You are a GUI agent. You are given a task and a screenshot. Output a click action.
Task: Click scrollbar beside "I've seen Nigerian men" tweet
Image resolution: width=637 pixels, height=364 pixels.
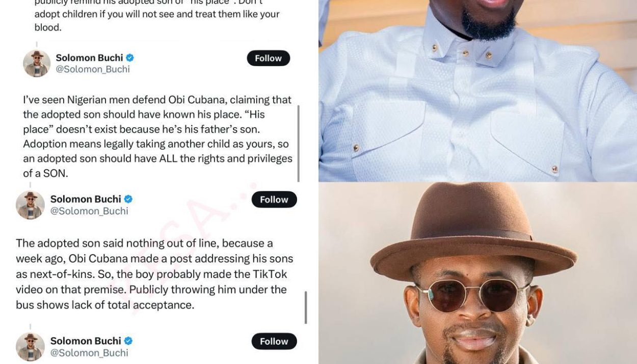click(298, 144)
